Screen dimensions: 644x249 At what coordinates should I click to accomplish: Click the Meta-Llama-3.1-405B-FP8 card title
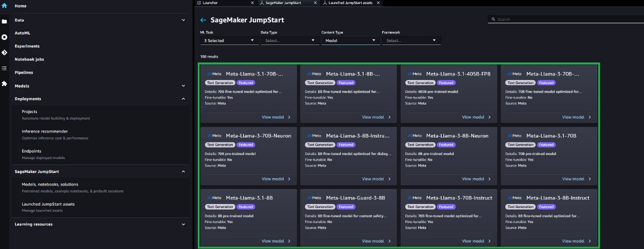coord(458,74)
